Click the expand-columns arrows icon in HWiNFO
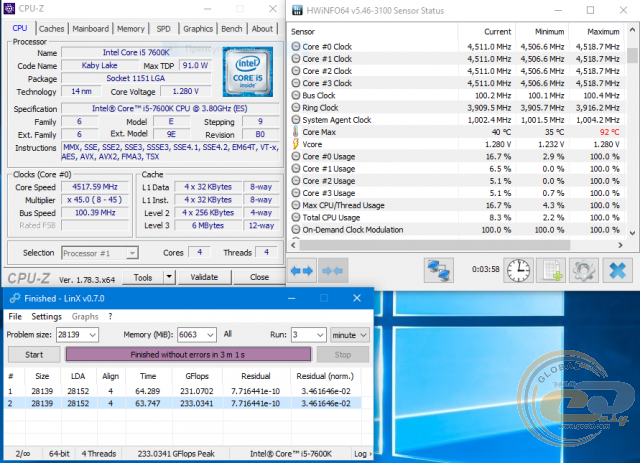The image size is (640, 463). coord(302,270)
